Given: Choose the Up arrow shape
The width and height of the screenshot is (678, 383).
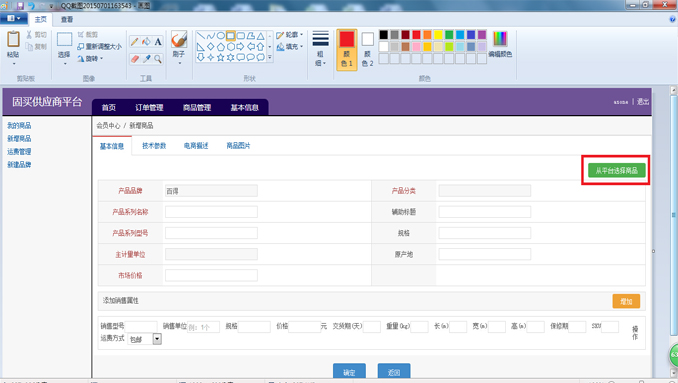Looking at the screenshot, I should pyautogui.click(x=261, y=46).
